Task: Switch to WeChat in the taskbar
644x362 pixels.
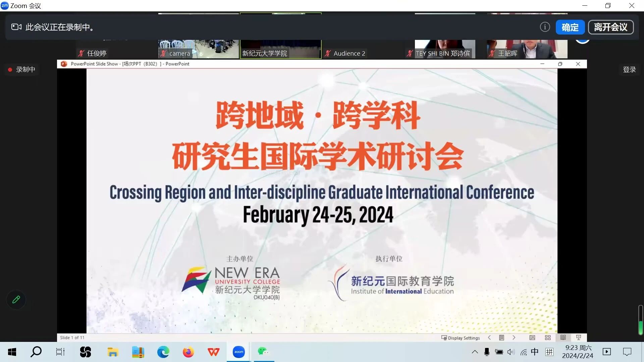Action: pyautogui.click(x=263, y=352)
